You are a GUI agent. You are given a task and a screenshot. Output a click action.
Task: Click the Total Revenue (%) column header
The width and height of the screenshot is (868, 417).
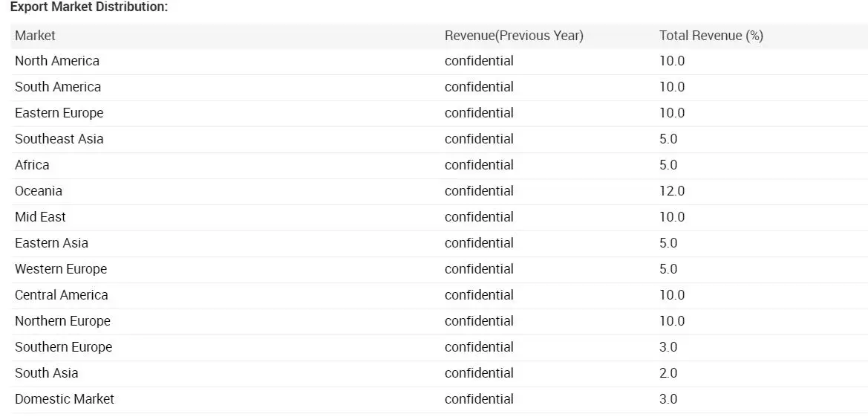[711, 36]
